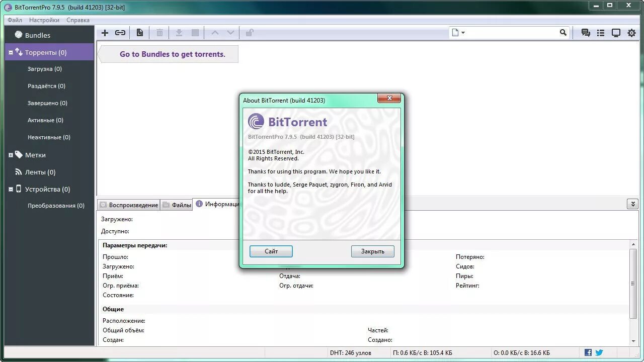Click the Unlock bundle padlock icon
The width and height of the screenshot is (644, 362).
[x=250, y=33]
